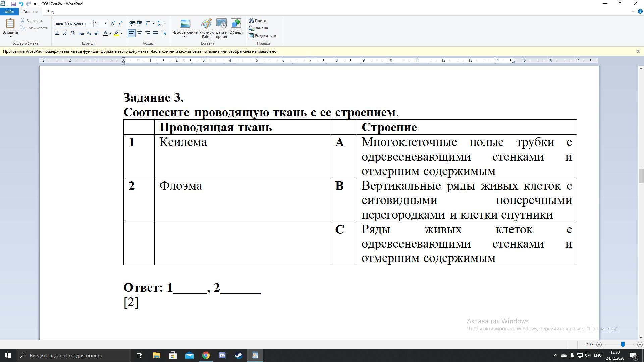This screenshot has width=644, height=362.
Task: Align text left
Action: (x=131, y=33)
